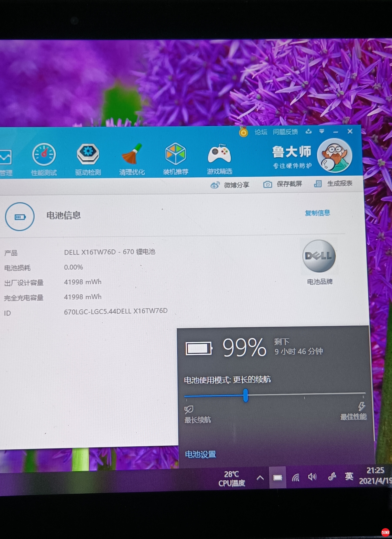Open the 驱动检测 driver detection icon
Image resolution: width=392 pixels, height=539 pixels.
click(x=88, y=154)
